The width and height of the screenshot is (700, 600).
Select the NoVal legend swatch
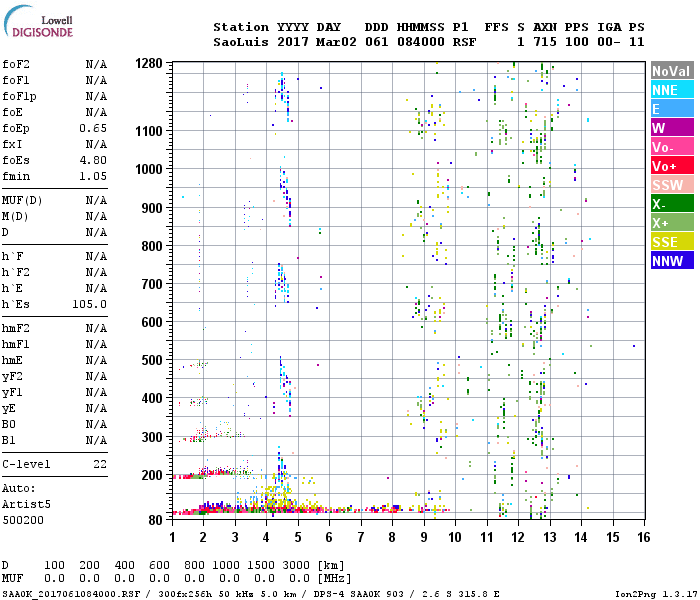click(x=672, y=71)
